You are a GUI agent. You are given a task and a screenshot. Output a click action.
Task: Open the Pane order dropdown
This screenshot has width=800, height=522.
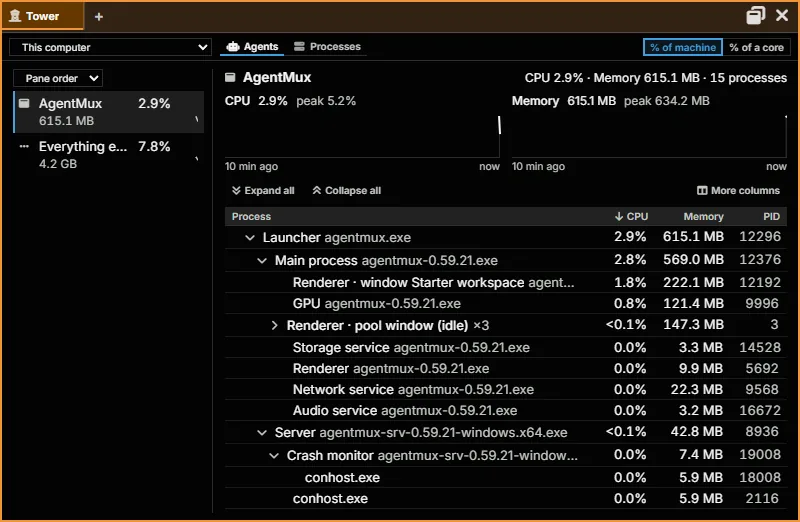(58, 79)
